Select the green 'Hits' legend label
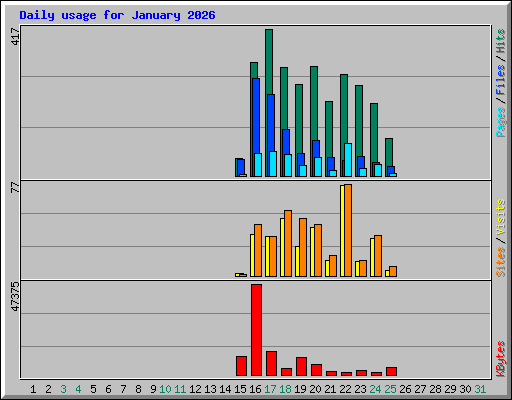The image size is (512, 400). coord(501,41)
